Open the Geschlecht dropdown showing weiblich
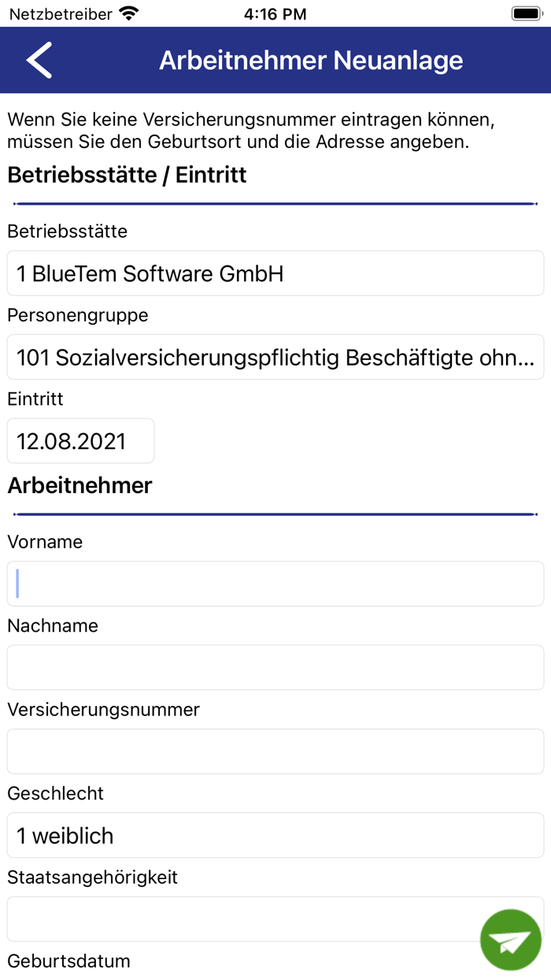The width and height of the screenshot is (551, 980). (275, 835)
